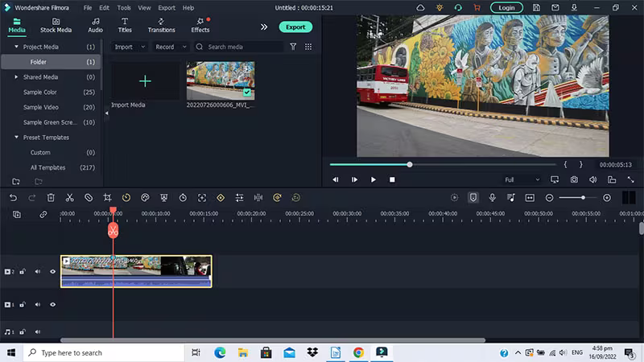This screenshot has height=362, width=644.
Task: Click the Search media field
Action: [x=239, y=47]
